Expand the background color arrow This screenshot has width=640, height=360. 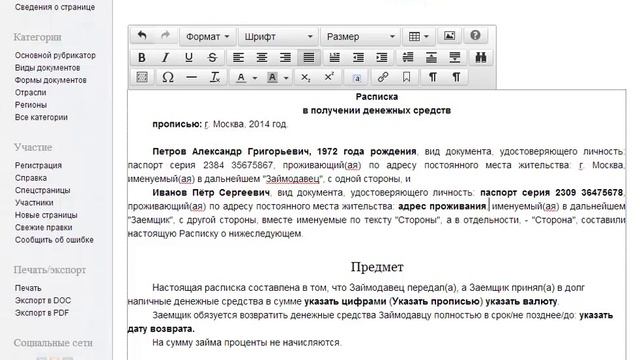point(286,78)
